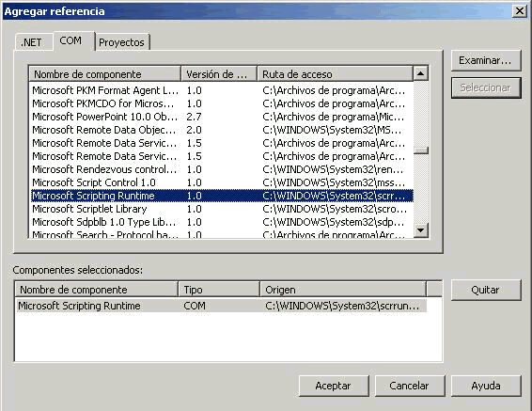The width and height of the screenshot is (532, 411).
Task: Click Nombre de componente header in selected components
Action: 97,290
